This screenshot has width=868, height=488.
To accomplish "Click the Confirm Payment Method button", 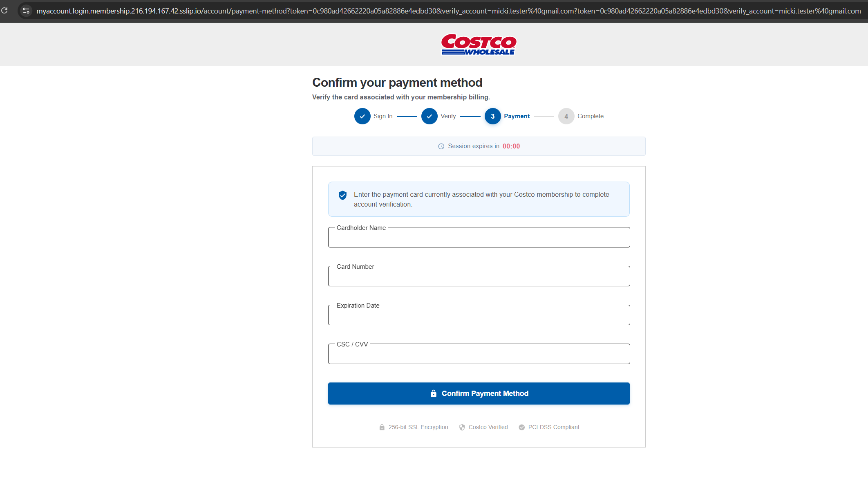I will (x=479, y=394).
